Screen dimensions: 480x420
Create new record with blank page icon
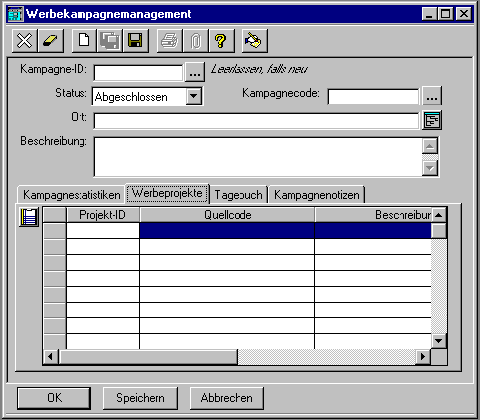click(x=84, y=41)
